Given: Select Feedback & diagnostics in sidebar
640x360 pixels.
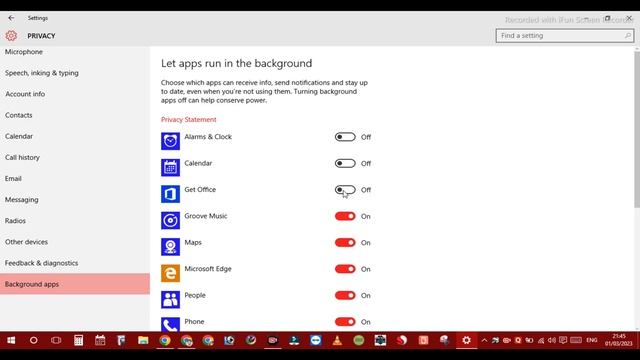Looking at the screenshot, I should 75,263.
